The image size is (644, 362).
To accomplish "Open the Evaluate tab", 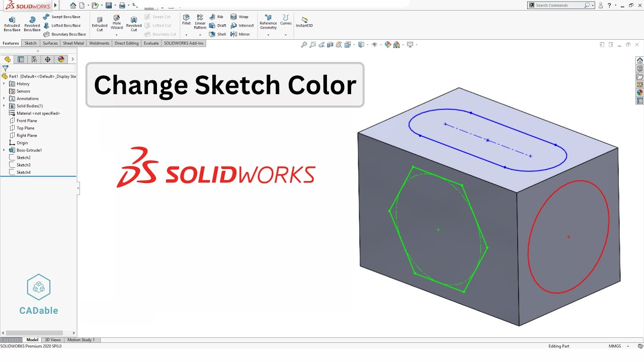I will pos(151,43).
